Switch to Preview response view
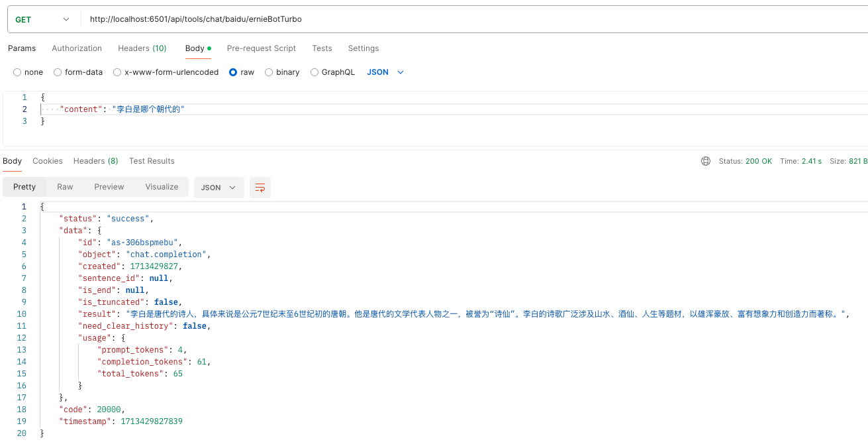The height and width of the screenshot is (448, 868). pyautogui.click(x=109, y=187)
